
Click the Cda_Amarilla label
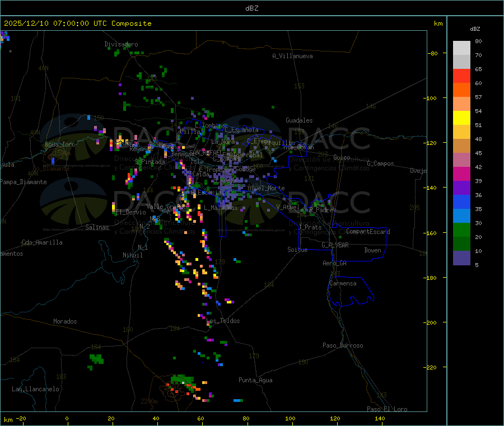click(42, 242)
